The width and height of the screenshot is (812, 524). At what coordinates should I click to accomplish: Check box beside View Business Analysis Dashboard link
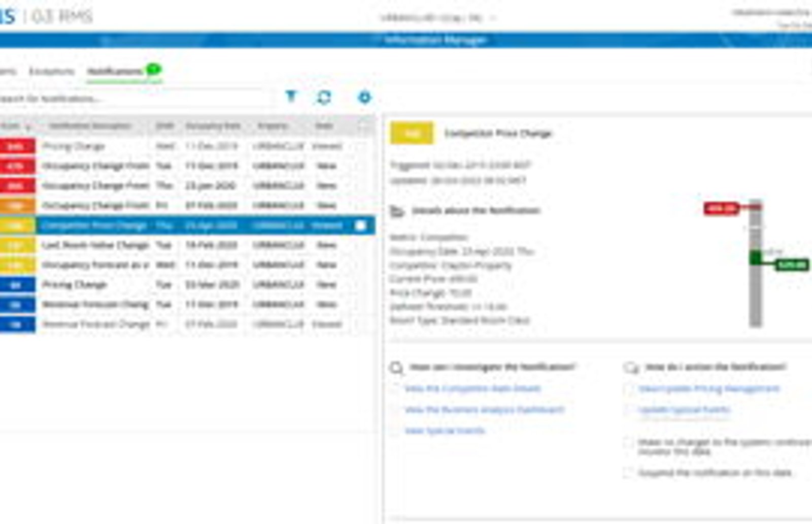[x=395, y=410]
